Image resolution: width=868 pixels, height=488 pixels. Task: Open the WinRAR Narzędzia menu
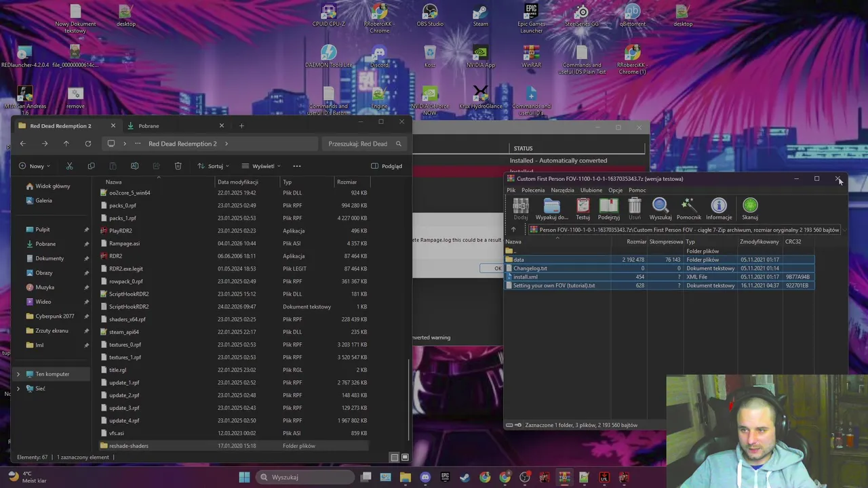(562, 190)
